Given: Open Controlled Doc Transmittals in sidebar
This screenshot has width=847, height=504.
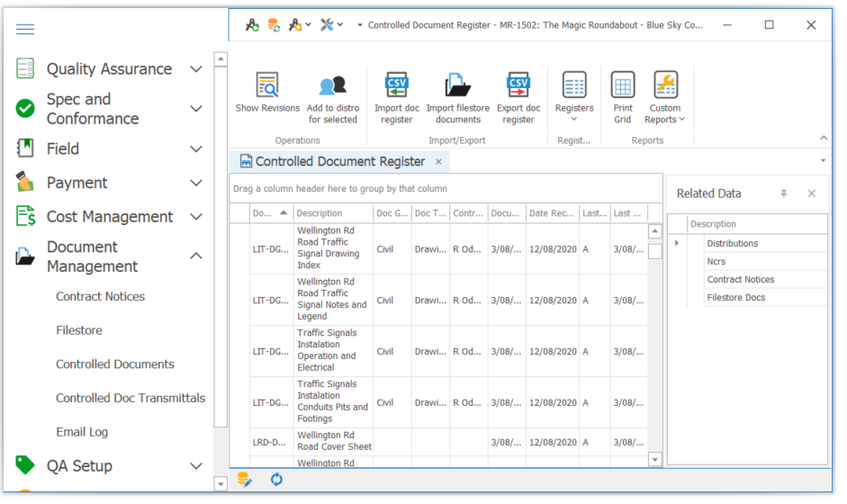Looking at the screenshot, I should tap(131, 398).
